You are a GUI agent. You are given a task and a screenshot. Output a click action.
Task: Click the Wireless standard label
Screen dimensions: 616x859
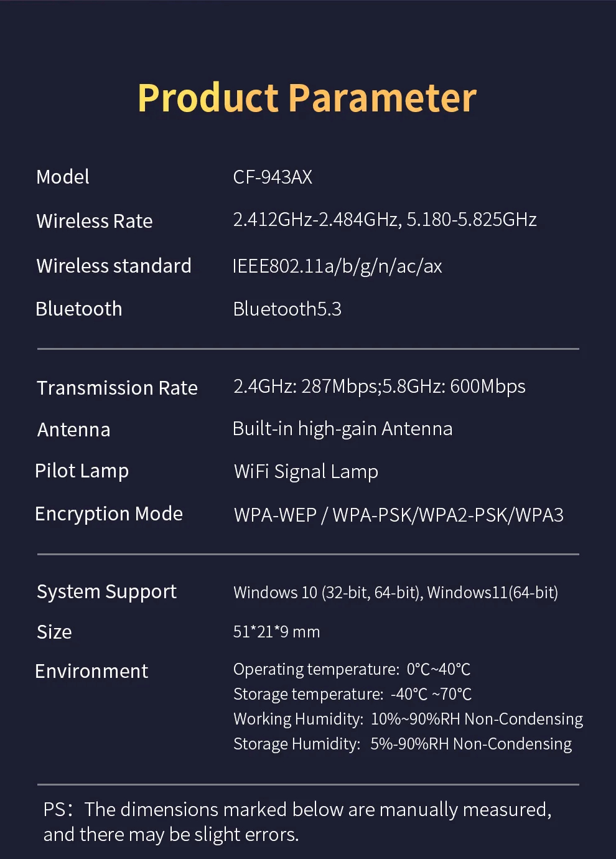coord(114,266)
